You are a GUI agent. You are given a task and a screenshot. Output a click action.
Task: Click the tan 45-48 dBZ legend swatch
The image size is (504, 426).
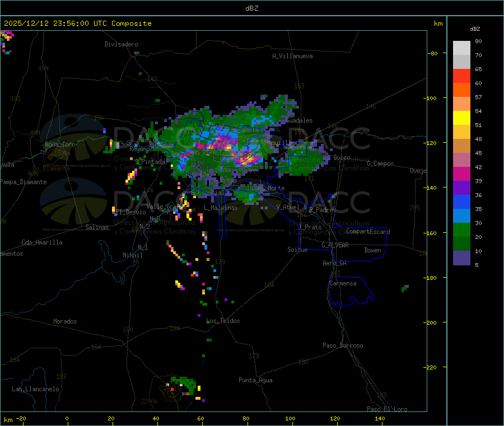click(x=461, y=146)
